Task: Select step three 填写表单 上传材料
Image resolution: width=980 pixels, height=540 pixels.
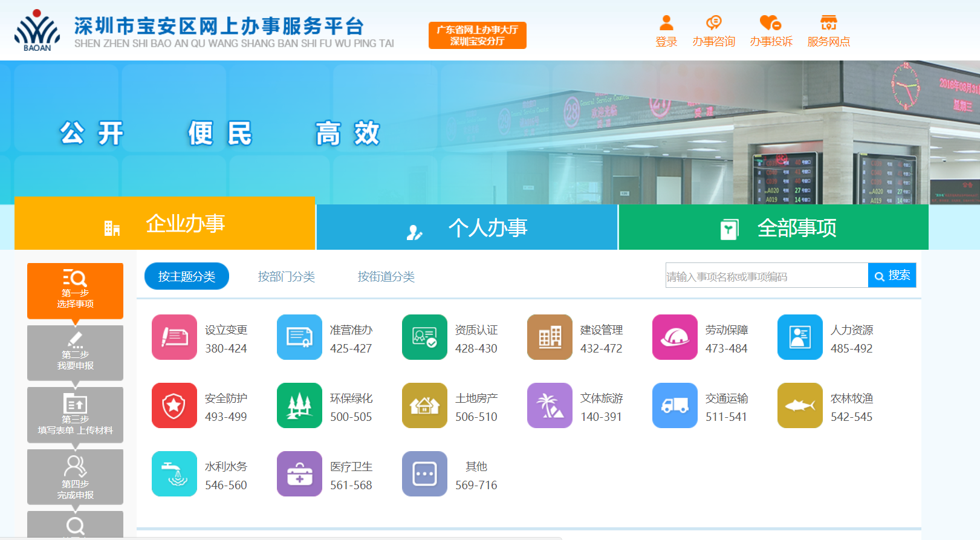Action: (x=75, y=414)
